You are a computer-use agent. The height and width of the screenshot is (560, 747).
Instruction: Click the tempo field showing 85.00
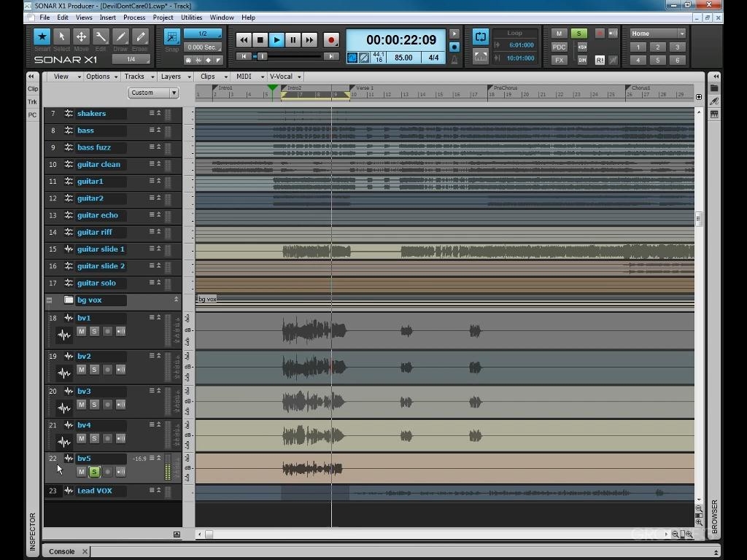click(403, 58)
